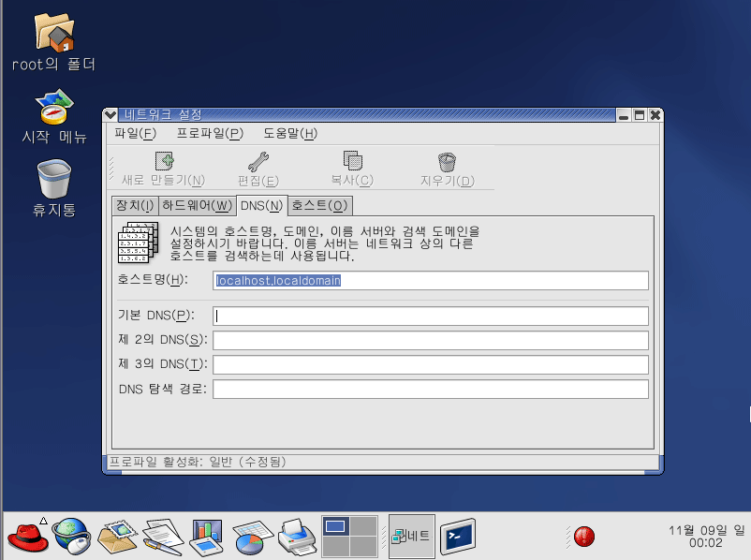The width and height of the screenshot is (751, 560).
Task: Switch to the 하드웨어(W) tab
Action: point(198,205)
